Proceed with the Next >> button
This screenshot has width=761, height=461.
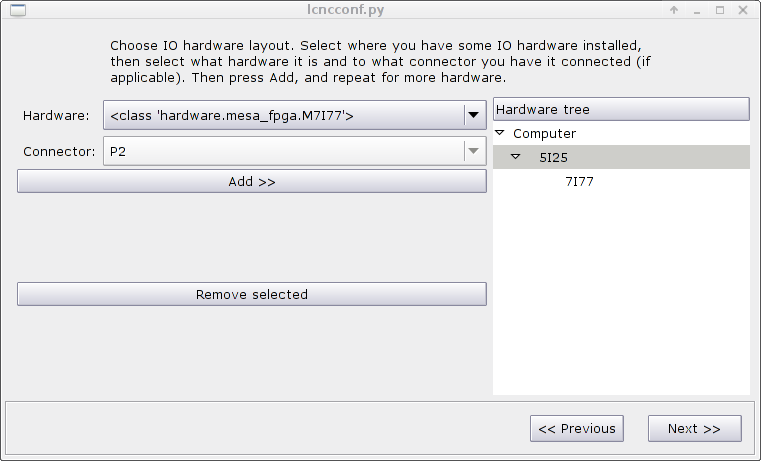pos(695,428)
